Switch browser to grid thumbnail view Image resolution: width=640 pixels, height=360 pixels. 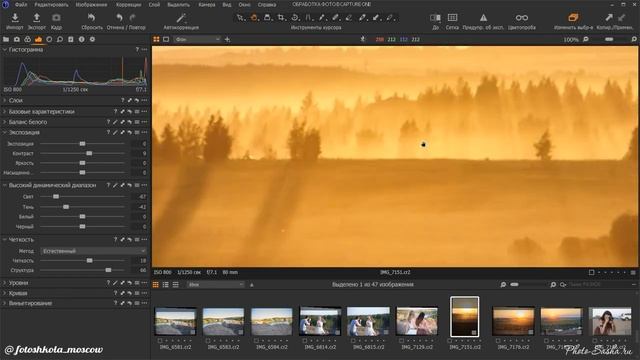click(x=156, y=284)
